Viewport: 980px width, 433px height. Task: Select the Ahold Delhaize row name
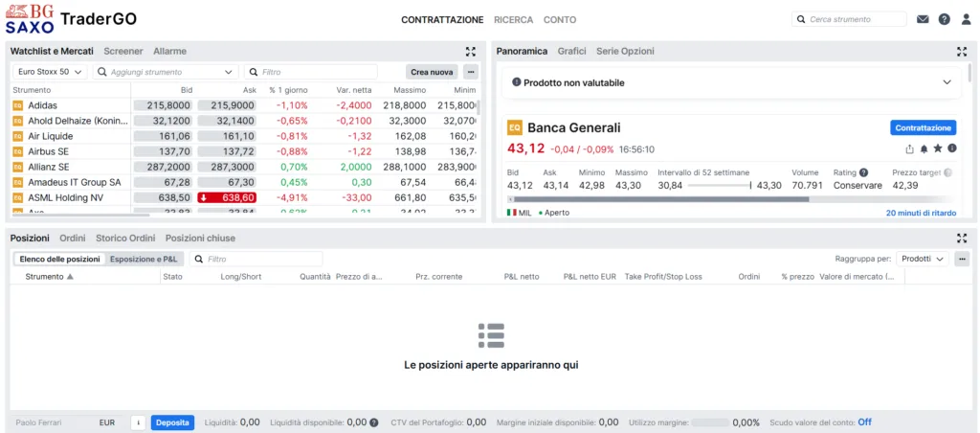(78, 121)
